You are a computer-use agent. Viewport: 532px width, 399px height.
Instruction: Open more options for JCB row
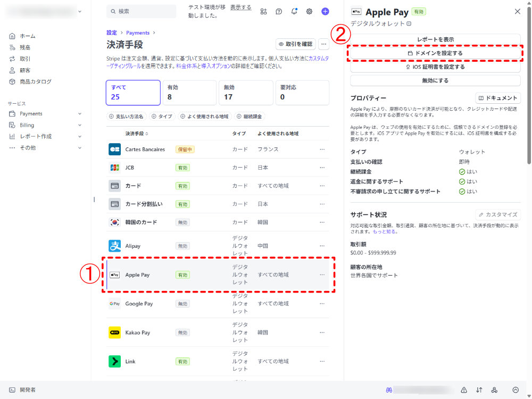tap(322, 168)
